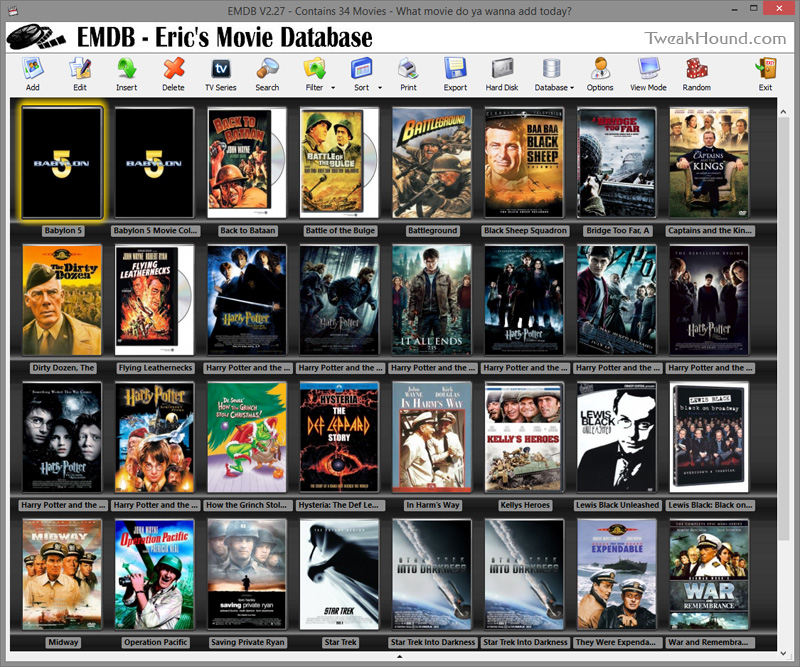
Task: Select the Back to Bataan poster
Action: tap(247, 163)
